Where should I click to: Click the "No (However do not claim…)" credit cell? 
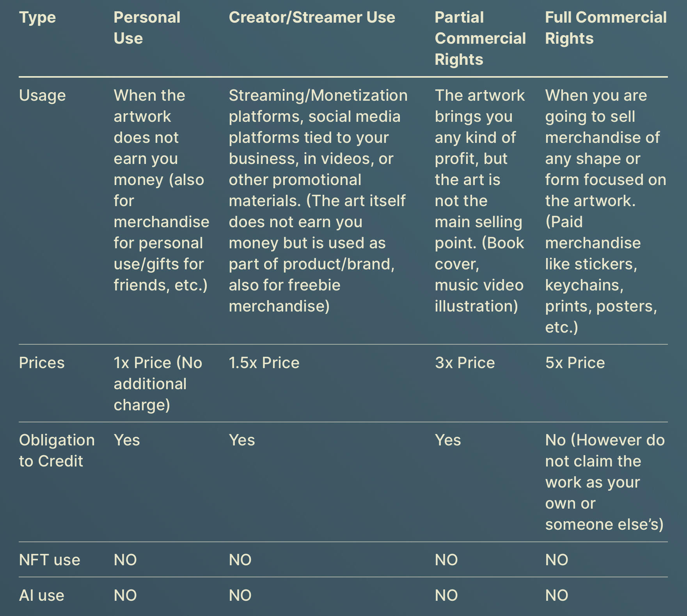(x=605, y=482)
